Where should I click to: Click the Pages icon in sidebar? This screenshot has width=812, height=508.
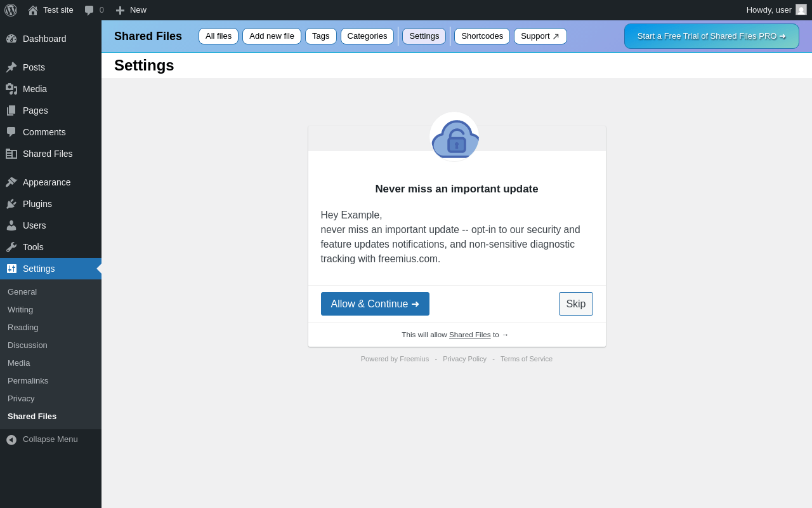11,110
